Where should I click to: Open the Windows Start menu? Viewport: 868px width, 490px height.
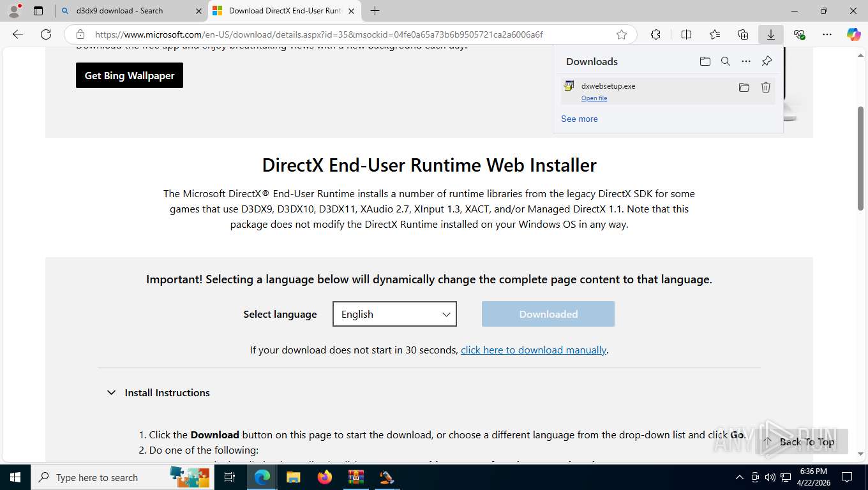point(15,477)
